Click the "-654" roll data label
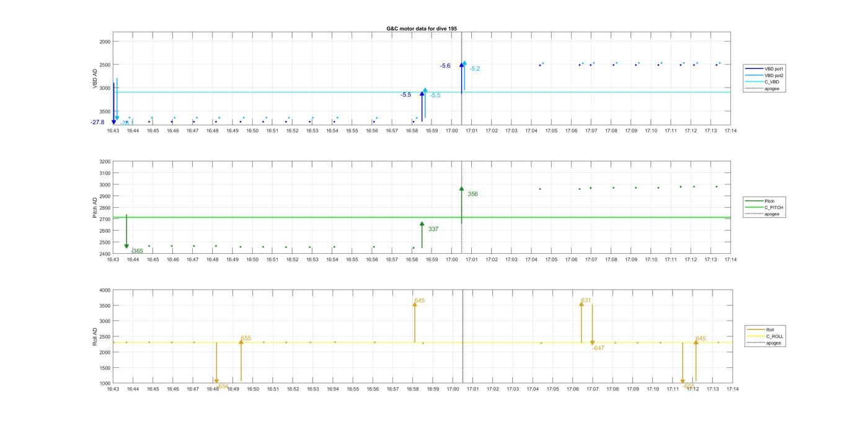This screenshot has height=430, width=868. tap(223, 386)
